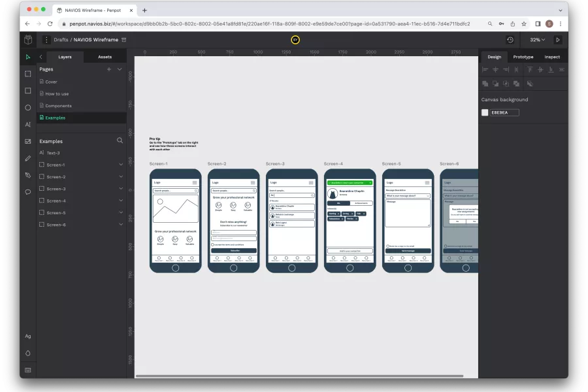Apply boolean Union operation icon

coord(485,84)
